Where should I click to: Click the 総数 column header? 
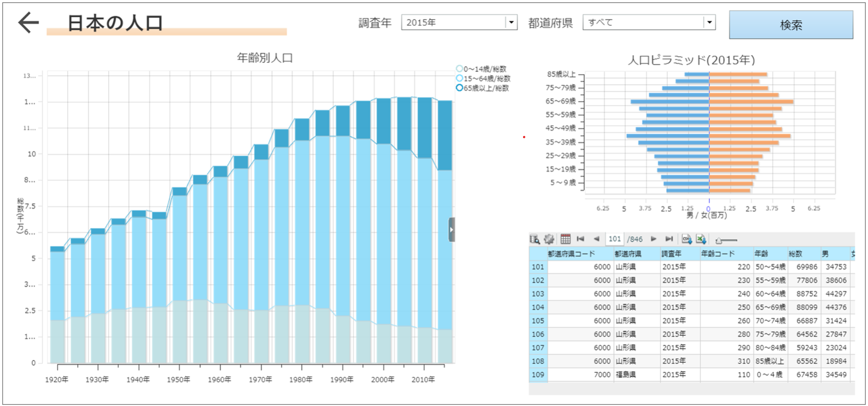pyautogui.click(x=795, y=254)
